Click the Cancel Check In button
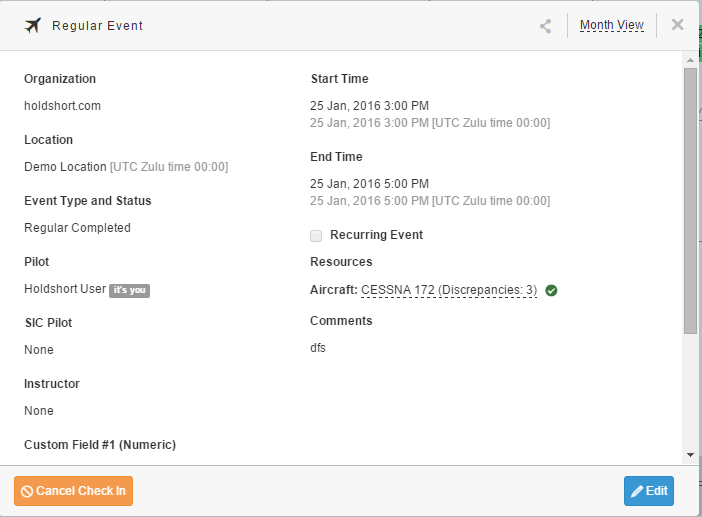Image resolution: width=702 pixels, height=517 pixels. (x=73, y=491)
